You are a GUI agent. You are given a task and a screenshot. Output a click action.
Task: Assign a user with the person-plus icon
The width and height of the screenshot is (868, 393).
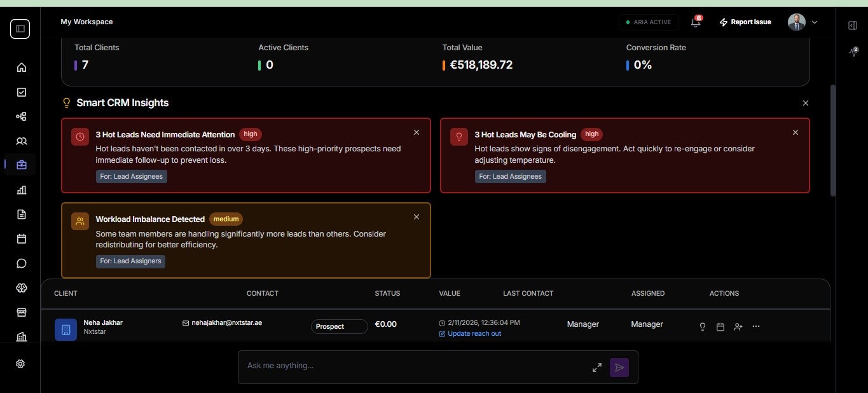click(x=738, y=326)
